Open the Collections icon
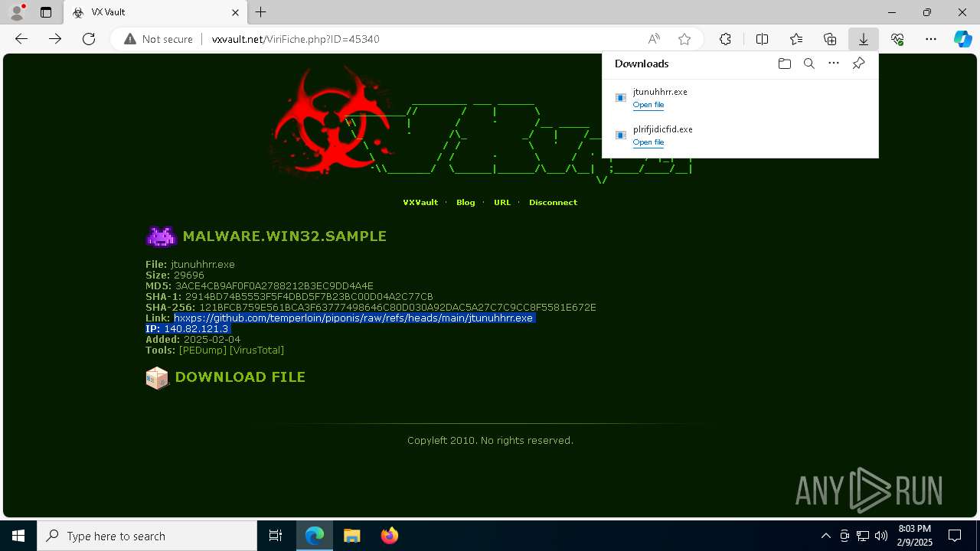 click(x=830, y=39)
